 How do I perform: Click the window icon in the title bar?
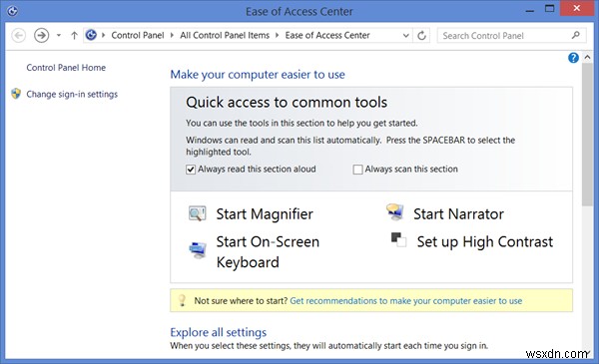12,11
